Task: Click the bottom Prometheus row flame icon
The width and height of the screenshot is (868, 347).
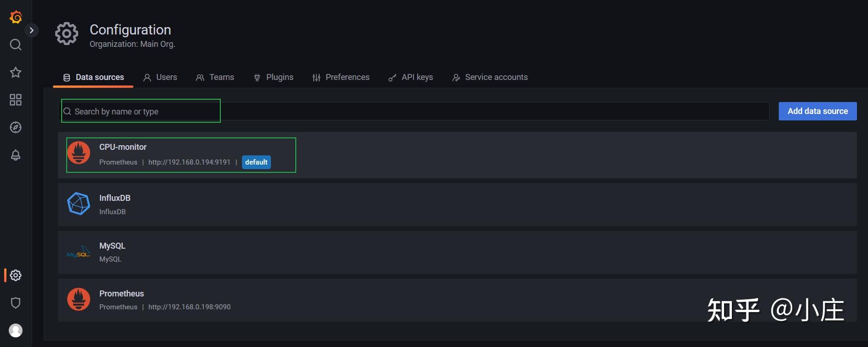Action: pos(79,299)
